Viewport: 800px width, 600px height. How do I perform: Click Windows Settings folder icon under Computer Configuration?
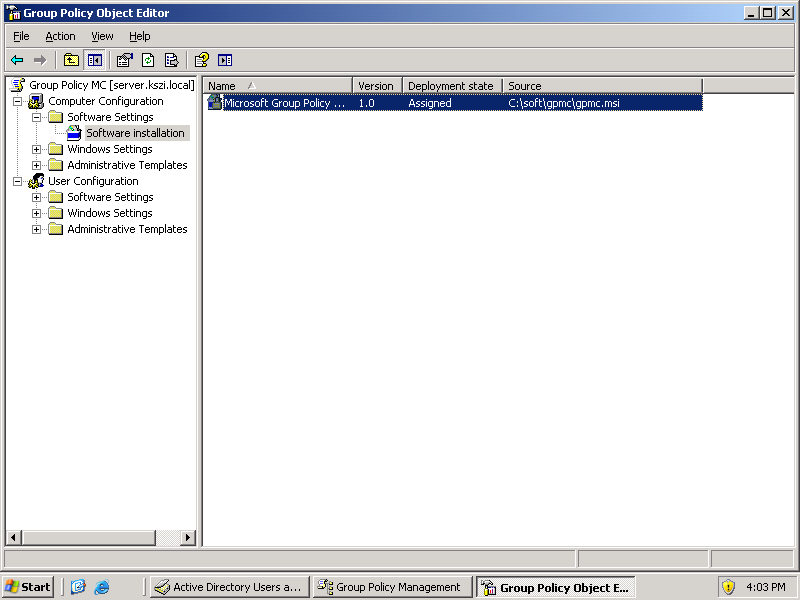(55, 149)
